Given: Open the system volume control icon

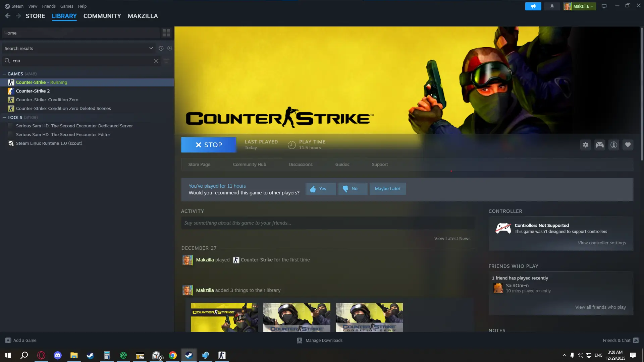Looking at the screenshot, I should pos(580,355).
